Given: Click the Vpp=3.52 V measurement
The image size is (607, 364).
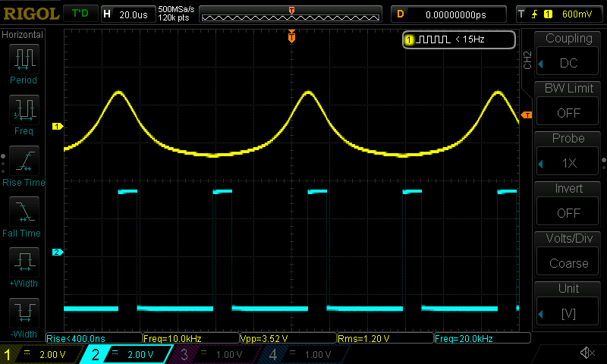Looking at the screenshot, I should point(288,338).
